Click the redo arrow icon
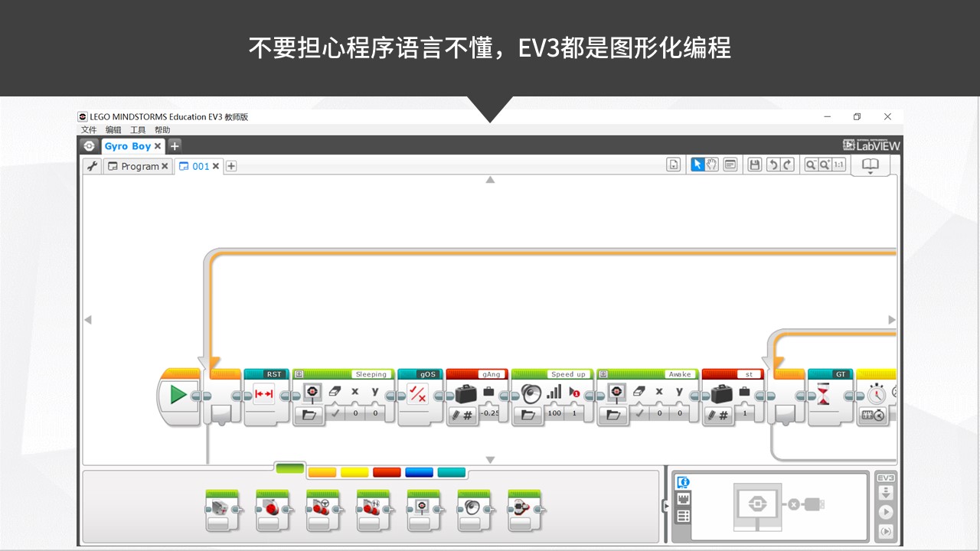The image size is (980, 551). (787, 165)
